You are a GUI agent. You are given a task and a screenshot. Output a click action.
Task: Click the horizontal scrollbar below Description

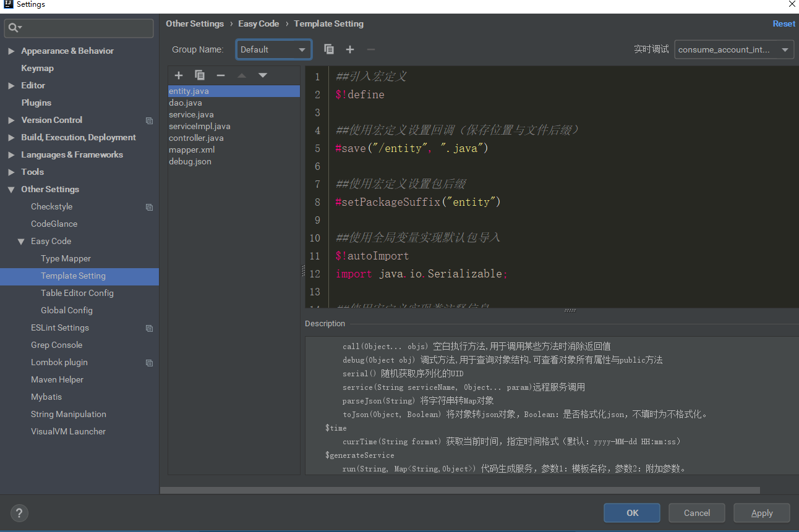(x=459, y=490)
